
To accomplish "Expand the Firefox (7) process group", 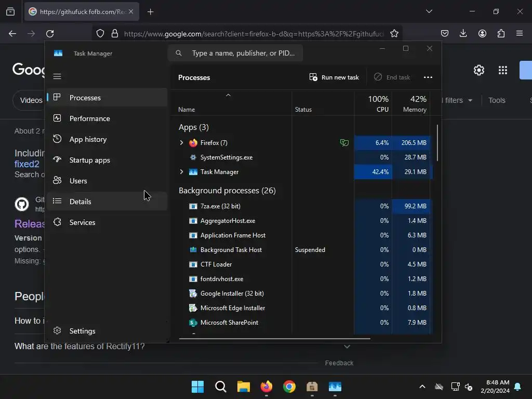I will pyautogui.click(x=181, y=143).
